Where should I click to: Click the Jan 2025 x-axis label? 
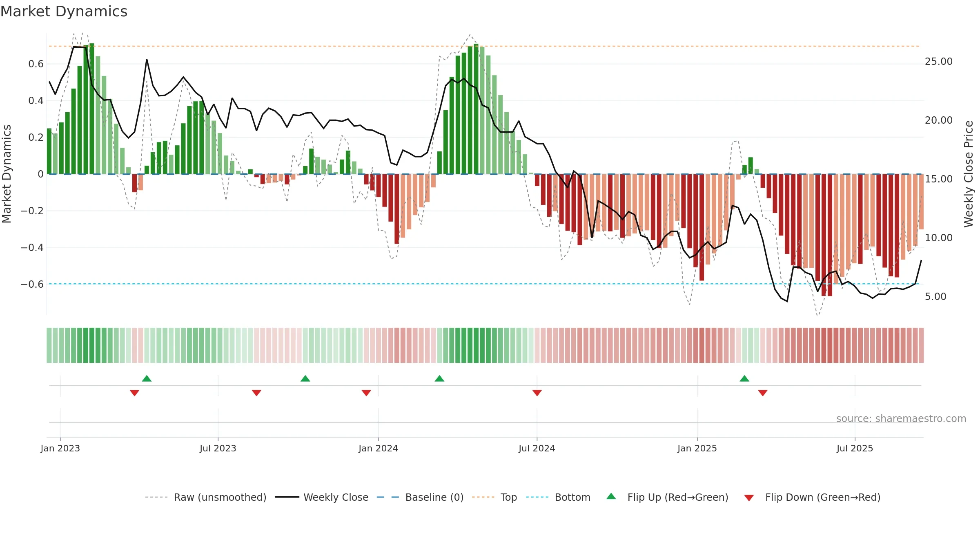tap(697, 448)
